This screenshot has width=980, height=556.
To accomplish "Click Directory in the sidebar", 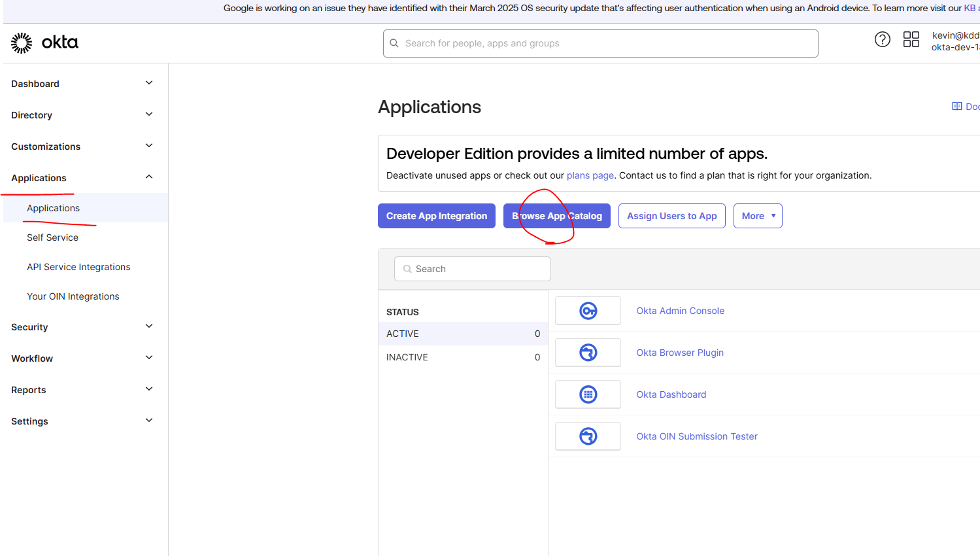I will pos(31,115).
